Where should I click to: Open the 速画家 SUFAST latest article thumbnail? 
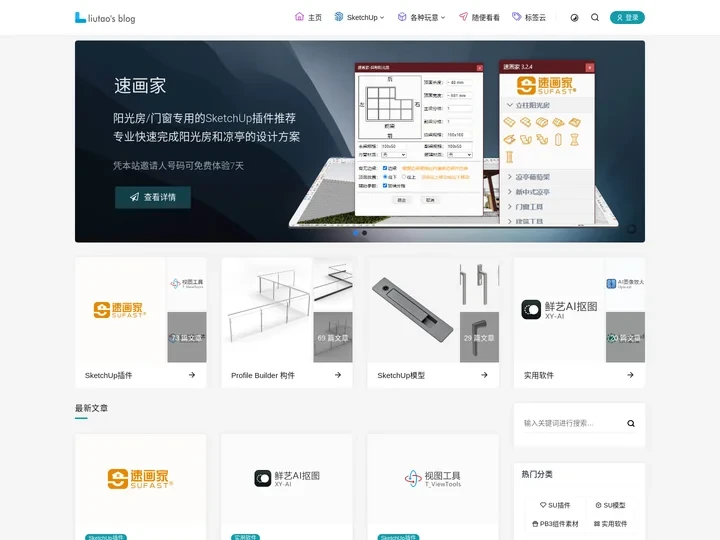pyautogui.click(x=141, y=480)
